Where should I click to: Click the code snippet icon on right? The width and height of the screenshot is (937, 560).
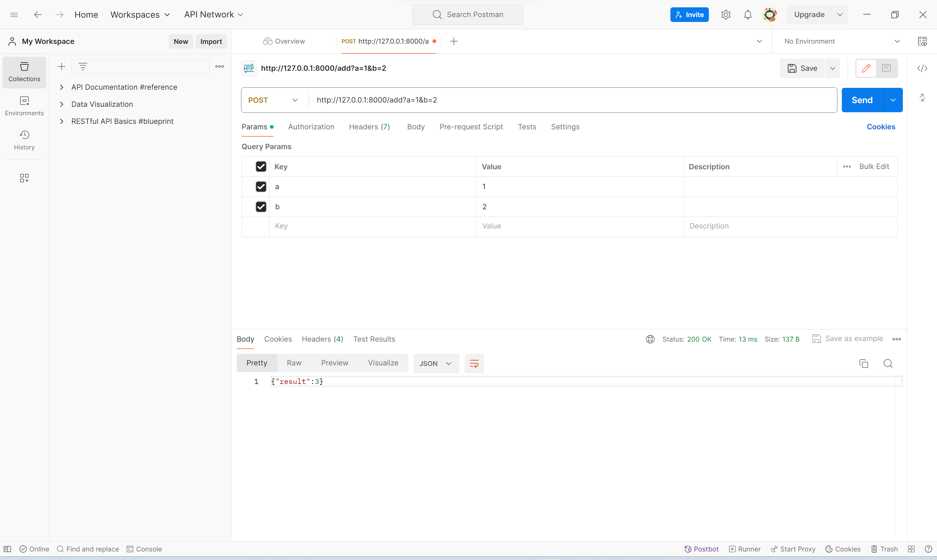923,67
